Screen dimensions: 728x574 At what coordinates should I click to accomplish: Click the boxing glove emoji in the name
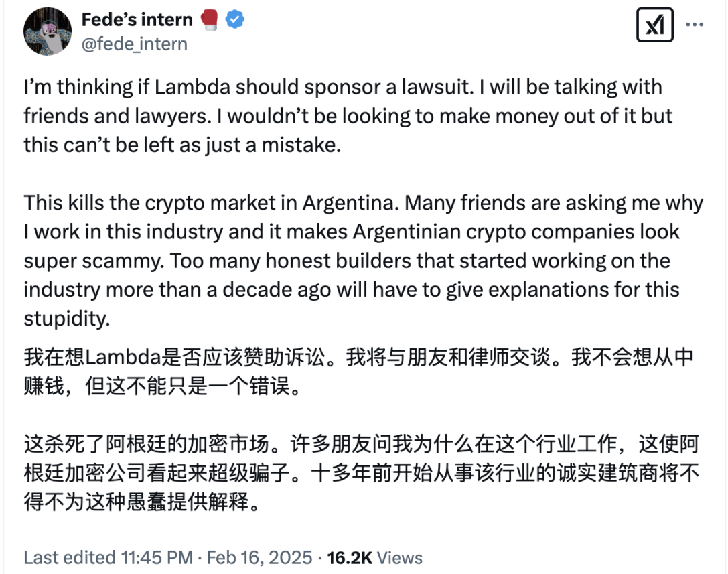coord(207,19)
